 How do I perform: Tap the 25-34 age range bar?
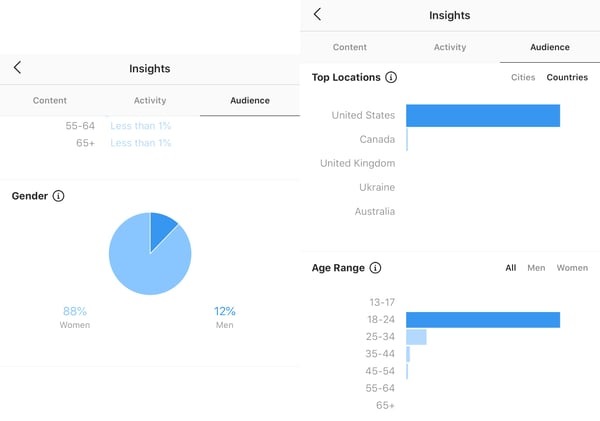tap(416, 337)
